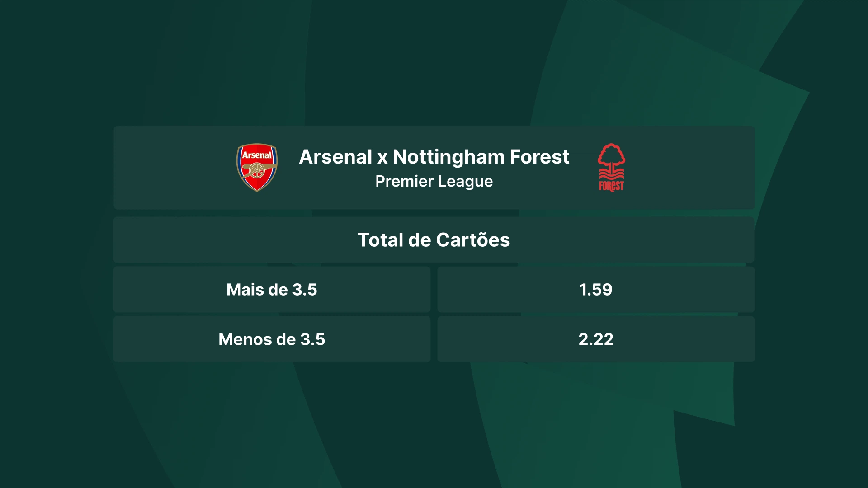Pick the 2.22 odds cell
This screenshot has width=868, height=488.
(x=596, y=339)
